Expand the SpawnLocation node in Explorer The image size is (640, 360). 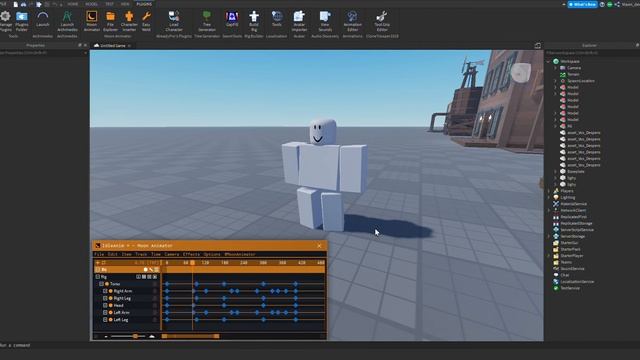coord(556,81)
